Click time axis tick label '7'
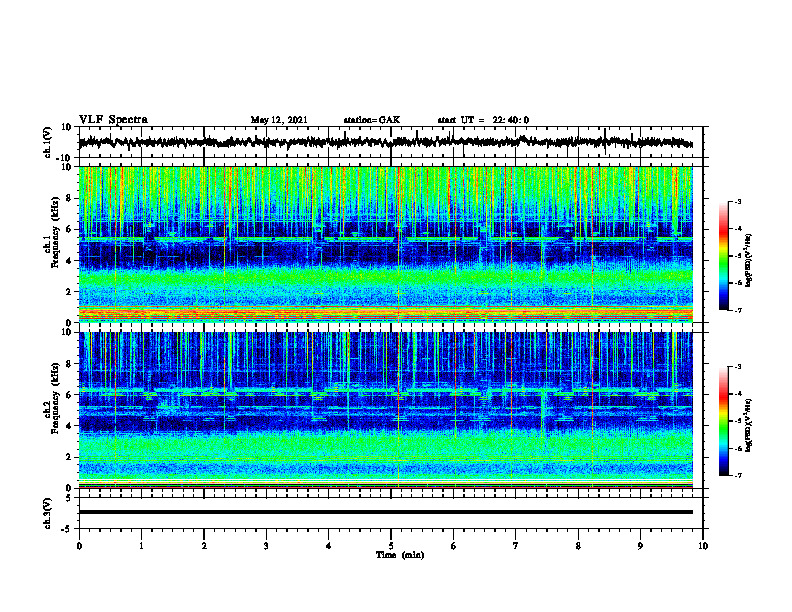The width and height of the screenshot is (792, 612). tap(516, 546)
